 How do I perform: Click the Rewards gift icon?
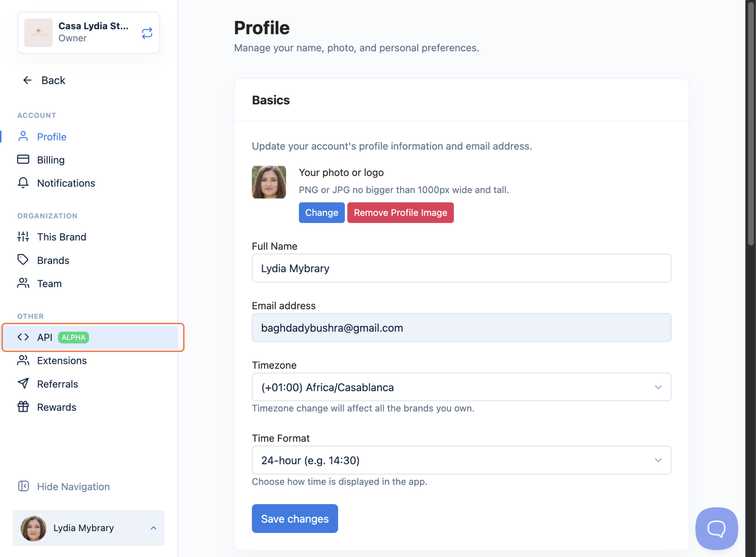point(23,407)
